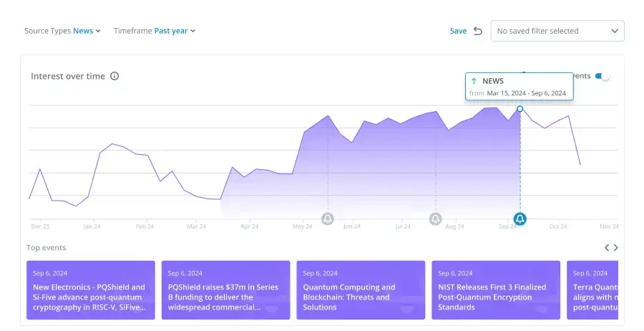This screenshot has height=331, width=644.
Task: Show previous top events with left chevron
Action: pyautogui.click(x=607, y=247)
